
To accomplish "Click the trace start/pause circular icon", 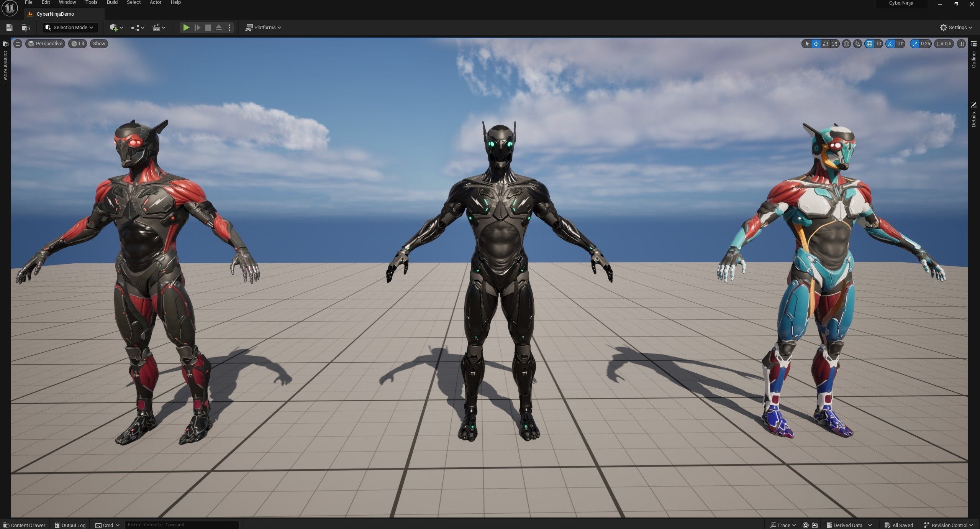I will coord(805,525).
